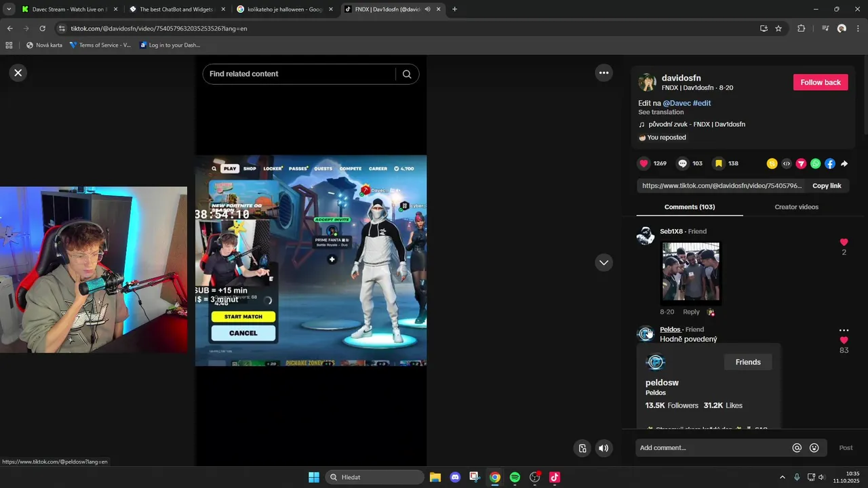Click the Follow back button

coord(821,83)
